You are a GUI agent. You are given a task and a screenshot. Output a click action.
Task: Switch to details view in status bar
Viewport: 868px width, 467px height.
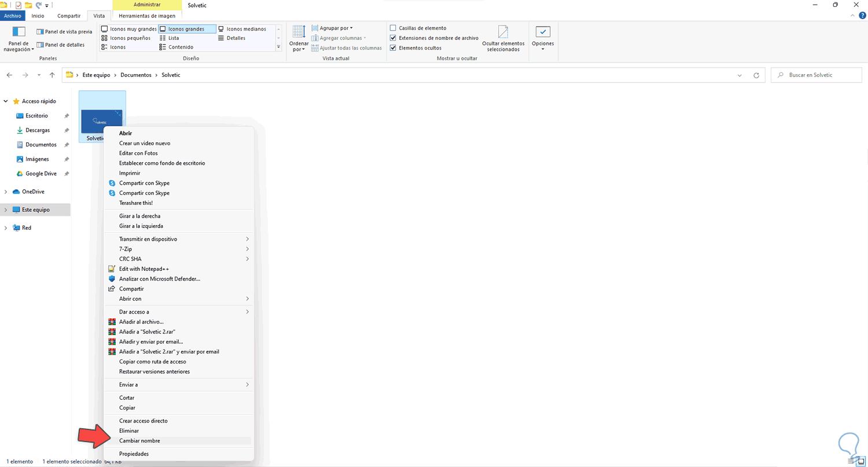pos(851,461)
